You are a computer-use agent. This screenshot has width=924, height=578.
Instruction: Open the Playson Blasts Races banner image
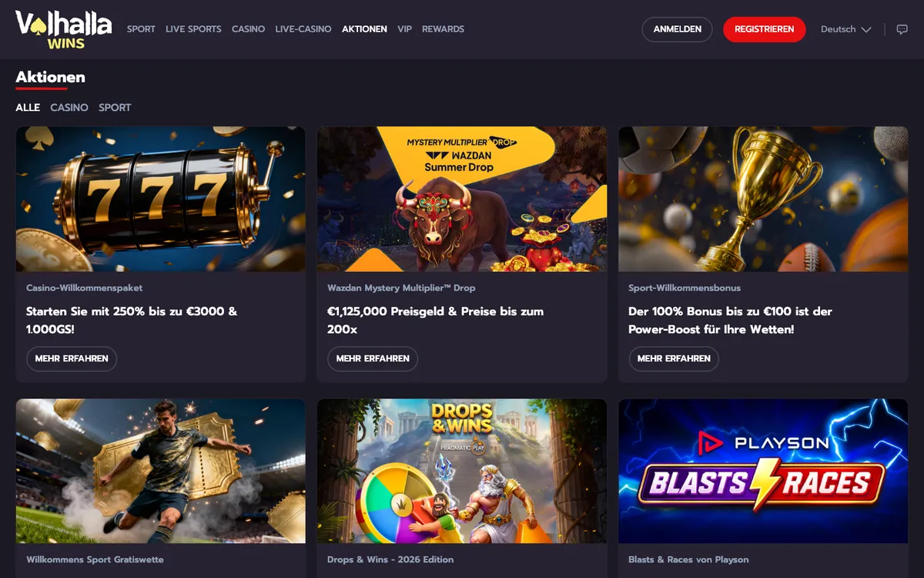tap(763, 471)
